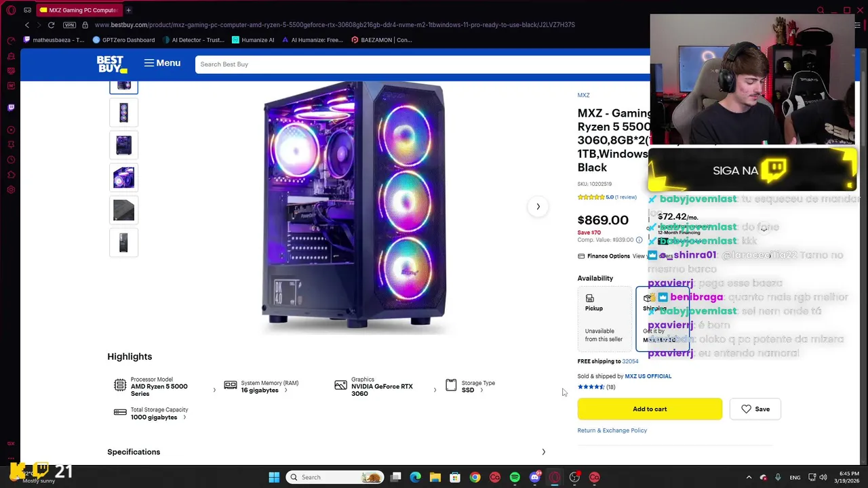
Task: Select the second PC front-view thumbnail
Action: 123,113
